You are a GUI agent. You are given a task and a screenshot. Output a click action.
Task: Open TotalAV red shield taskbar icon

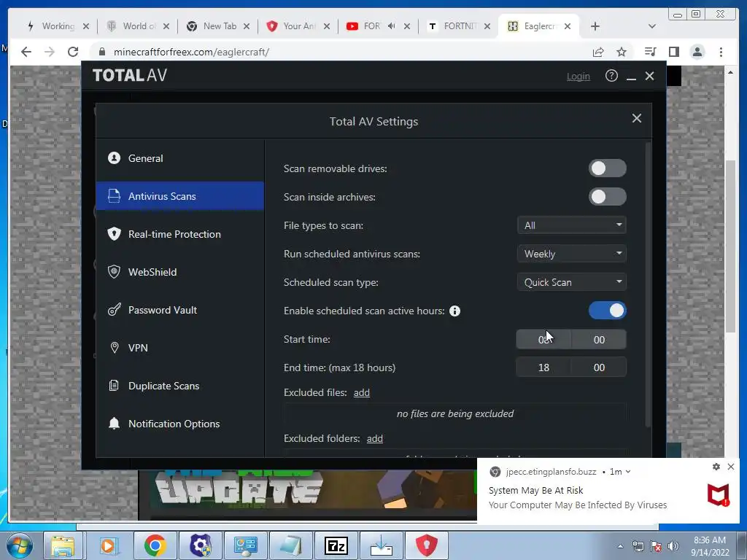pos(426,545)
